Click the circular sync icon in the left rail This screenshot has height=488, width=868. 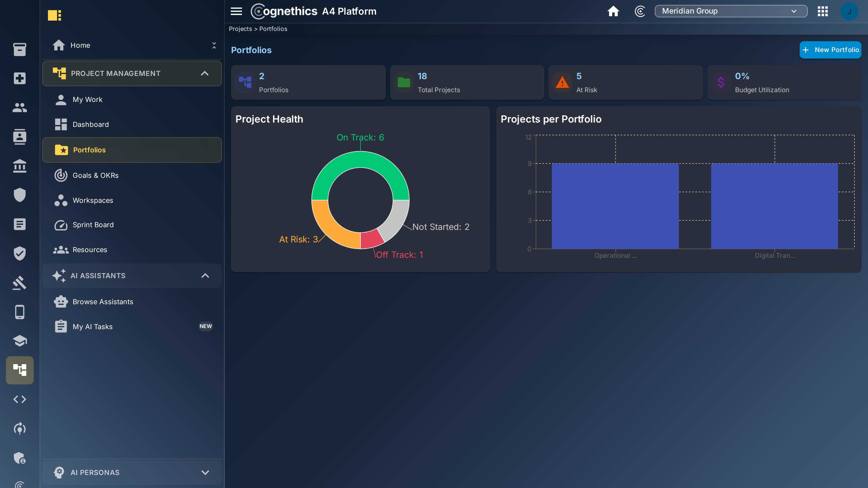(20, 428)
